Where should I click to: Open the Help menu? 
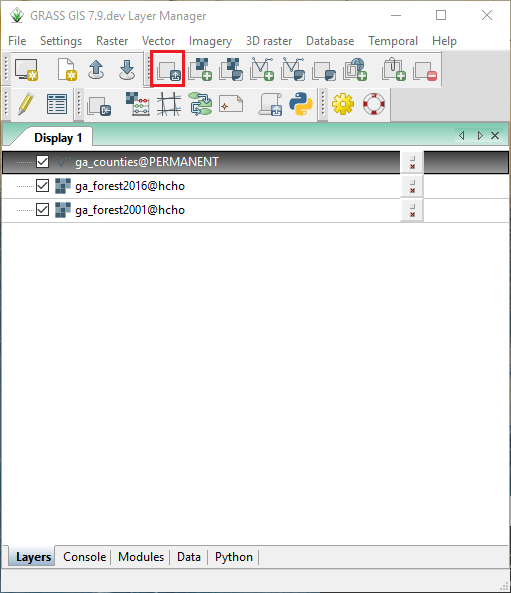444,41
